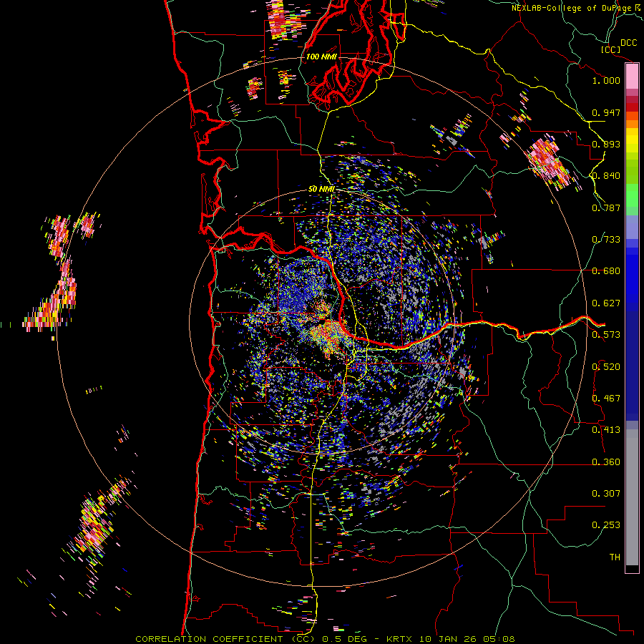Select the 0.307 scale value
Image resolution: width=644 pixels, height=644 pixels.
pos(606,494)
